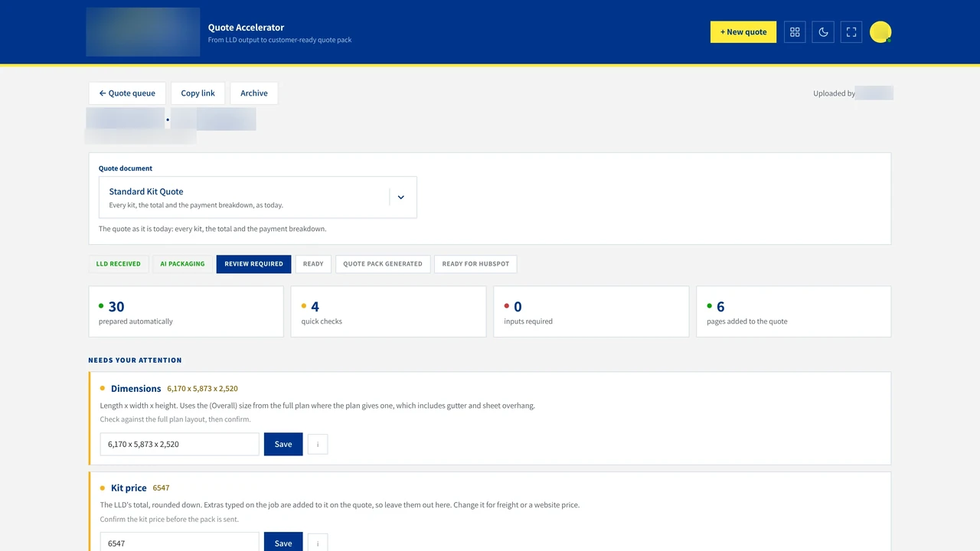
Task: Open the 6 pages added card
Action: tap(794, 311)
